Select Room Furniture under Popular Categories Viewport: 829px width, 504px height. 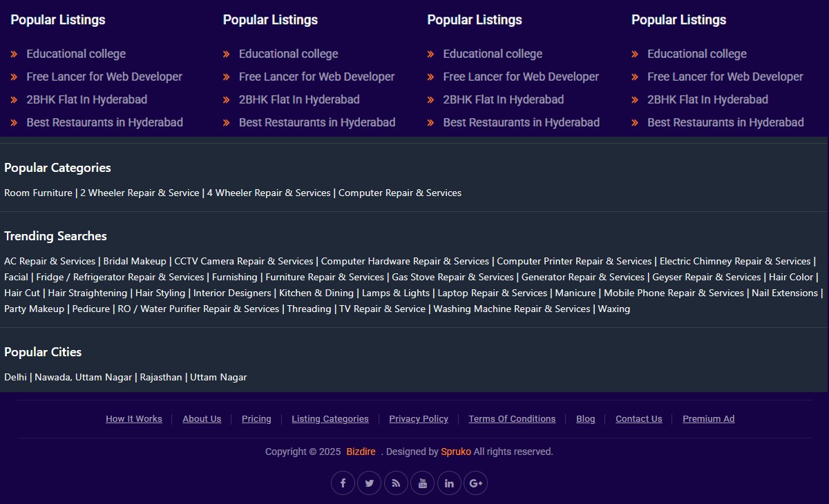pyautogui.click(x=38, y=193)
